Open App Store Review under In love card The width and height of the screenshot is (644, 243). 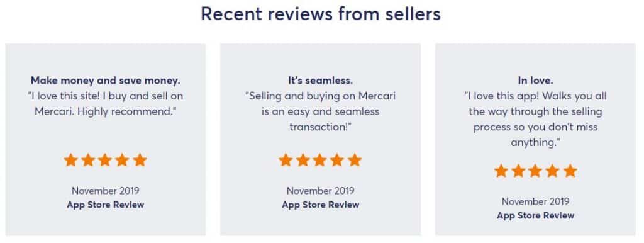[536, 215]
